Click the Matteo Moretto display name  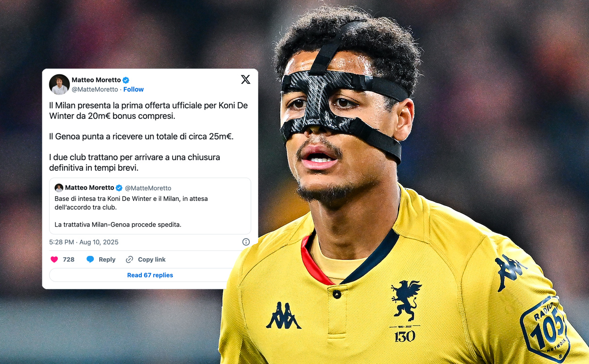tap(96, 80)
